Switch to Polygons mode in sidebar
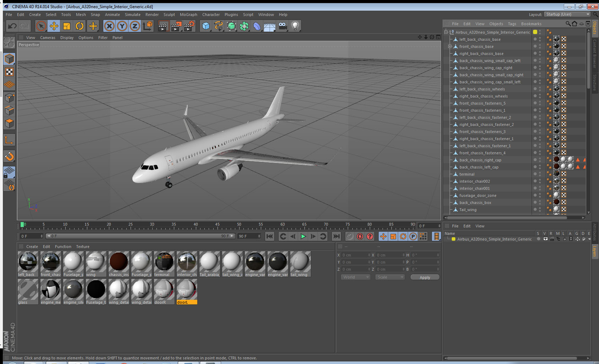This screenshot has width=599, height=364. click(x=9, y=123)
